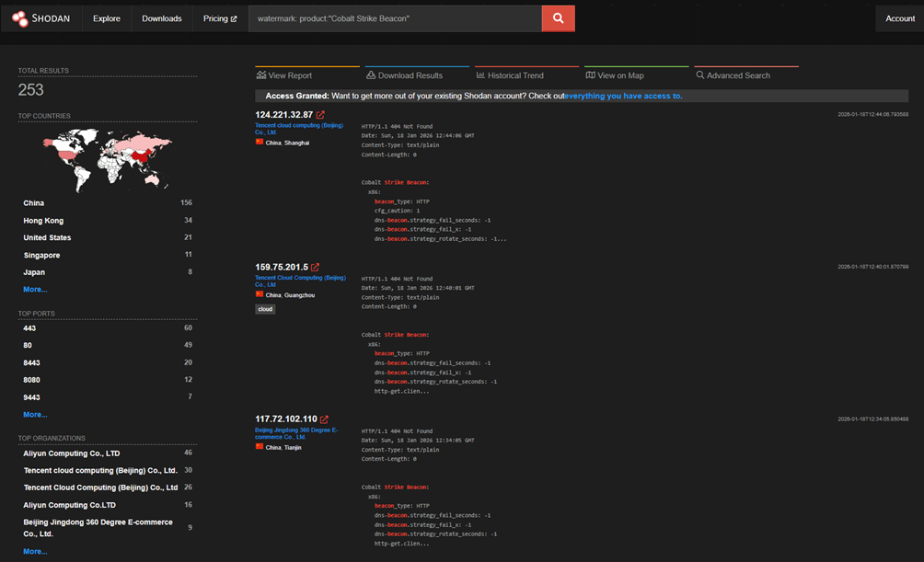
Task: Click the red search magnifier button
Action: point(558,18)
